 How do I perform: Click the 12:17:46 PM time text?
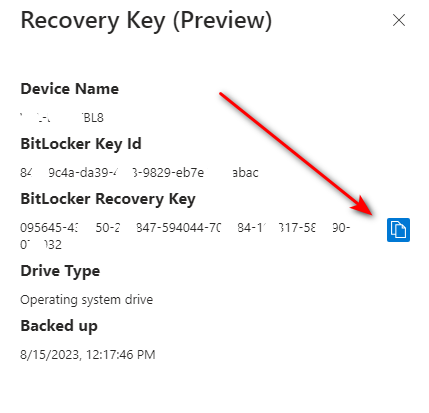click(x=121, y=355)
